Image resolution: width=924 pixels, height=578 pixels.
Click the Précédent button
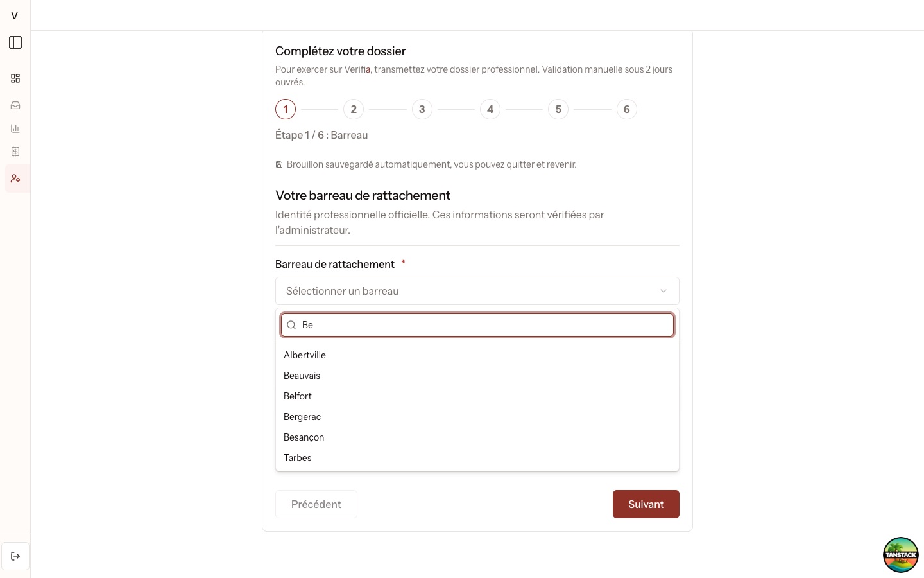[x=316, y=504]
